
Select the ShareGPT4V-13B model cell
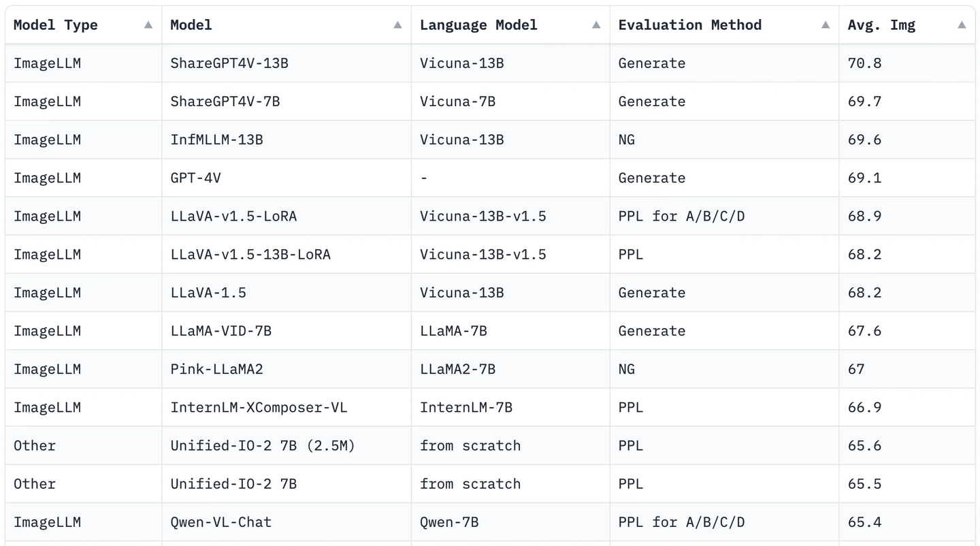287,63
